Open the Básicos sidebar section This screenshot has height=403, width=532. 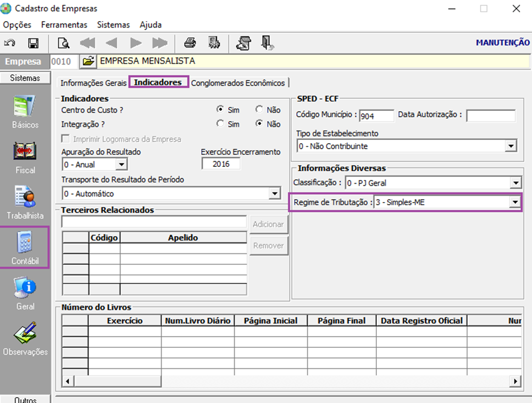tap(25, 112)
